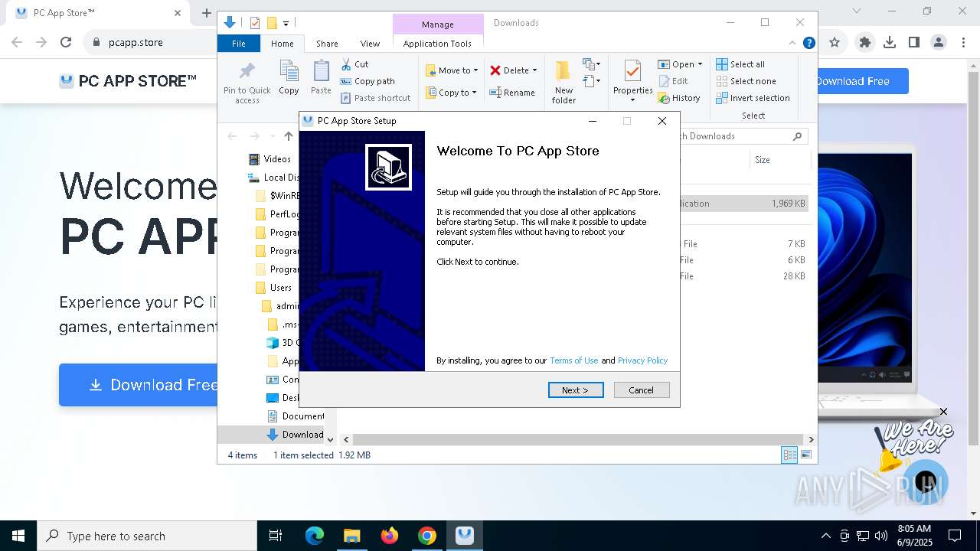Click Up arrow in Explorer navigation
Viewport: 980px width, 551px height.
click(288, 136)
